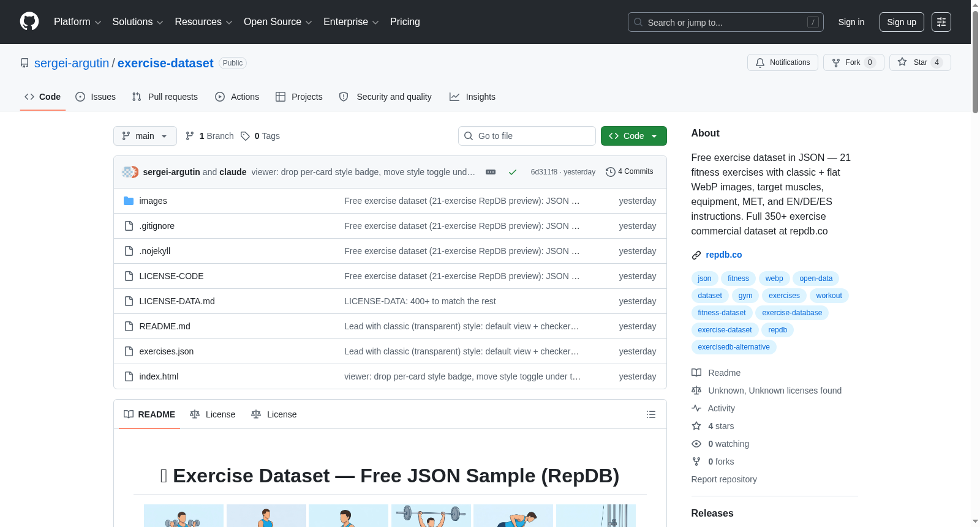View the 0 watching list
Image resolution: width=980 pixels, height=527 pixels.
click(720, 444)
